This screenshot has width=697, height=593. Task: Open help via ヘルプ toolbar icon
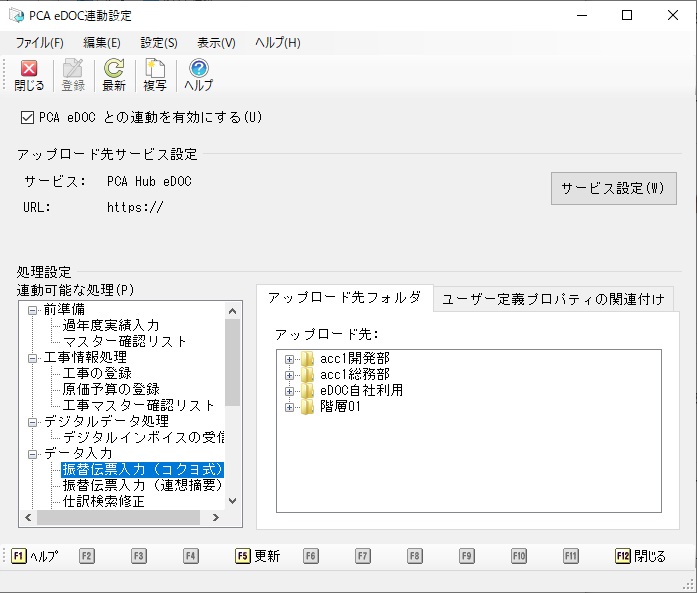(x=198, y=75)
